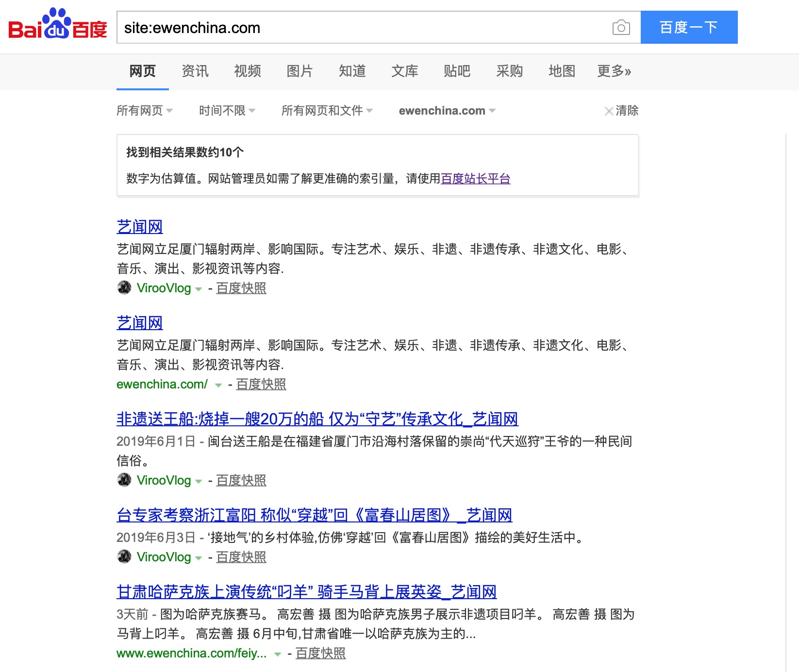Click the ewenchina.com/ green URL
799x672 pixels.
point(162,384)
